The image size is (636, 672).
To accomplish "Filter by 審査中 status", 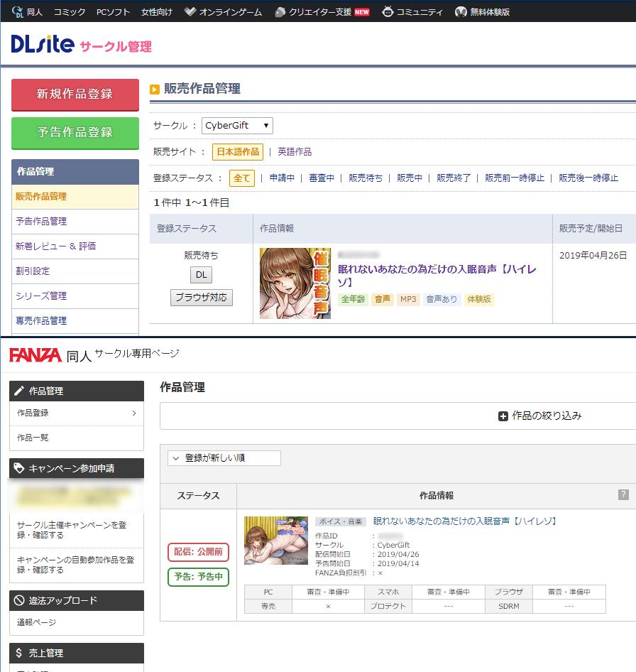I will click(322, 178).
